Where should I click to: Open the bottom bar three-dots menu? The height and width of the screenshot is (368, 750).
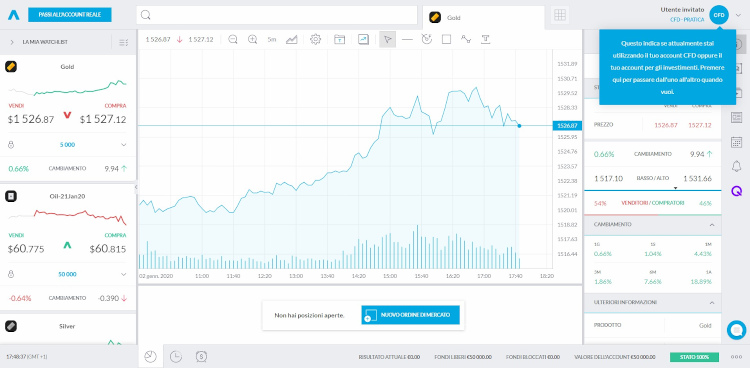click(736, 357)
